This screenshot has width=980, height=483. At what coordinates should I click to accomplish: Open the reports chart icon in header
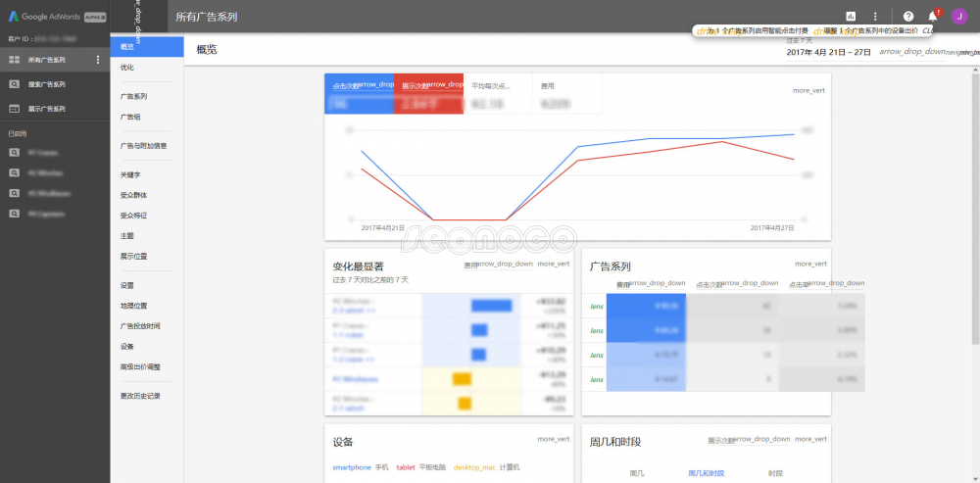850,17
